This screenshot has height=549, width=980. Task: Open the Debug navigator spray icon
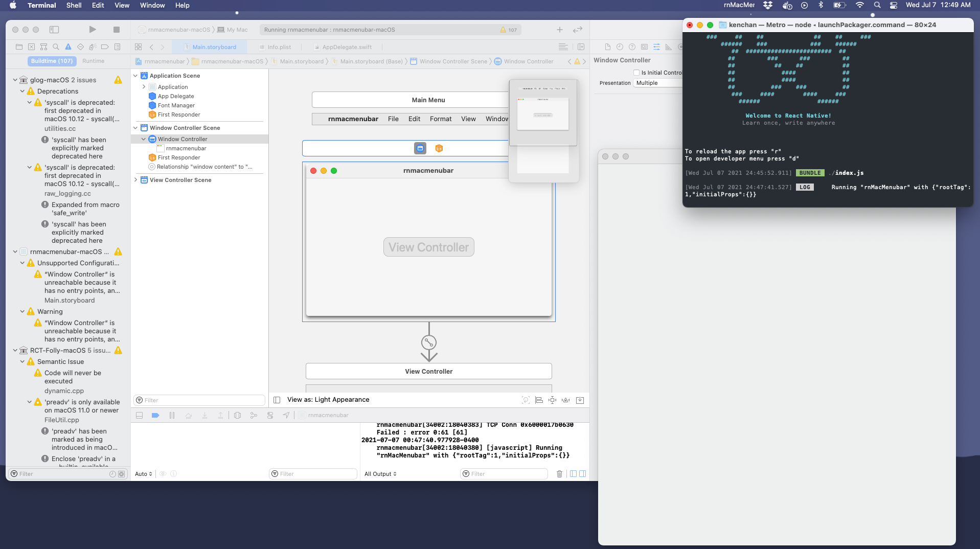[93, 47]
